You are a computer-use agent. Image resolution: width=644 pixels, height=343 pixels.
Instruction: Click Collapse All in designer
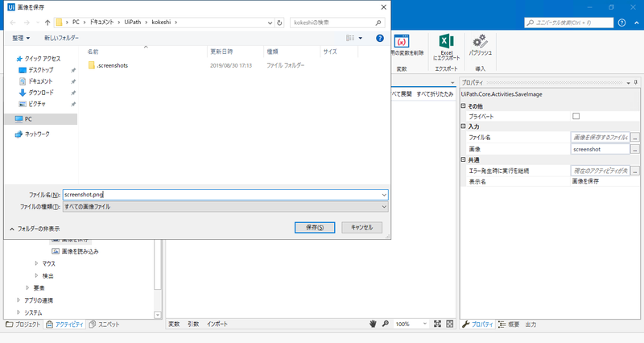pos(435,94)
